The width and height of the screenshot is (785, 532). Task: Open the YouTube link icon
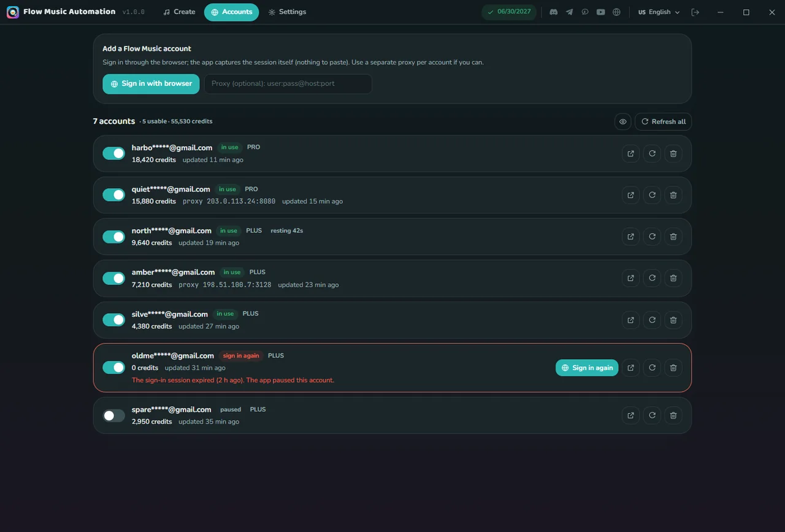click(601, 12)
